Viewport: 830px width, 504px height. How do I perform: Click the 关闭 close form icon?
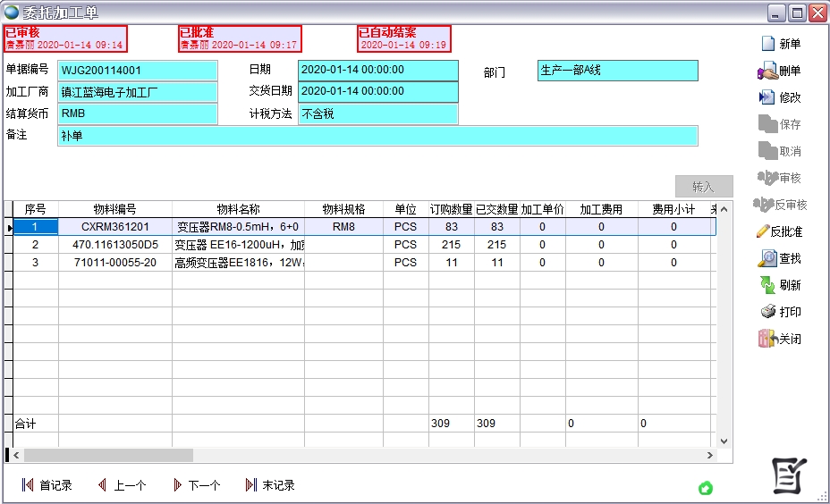pos(766,339)
